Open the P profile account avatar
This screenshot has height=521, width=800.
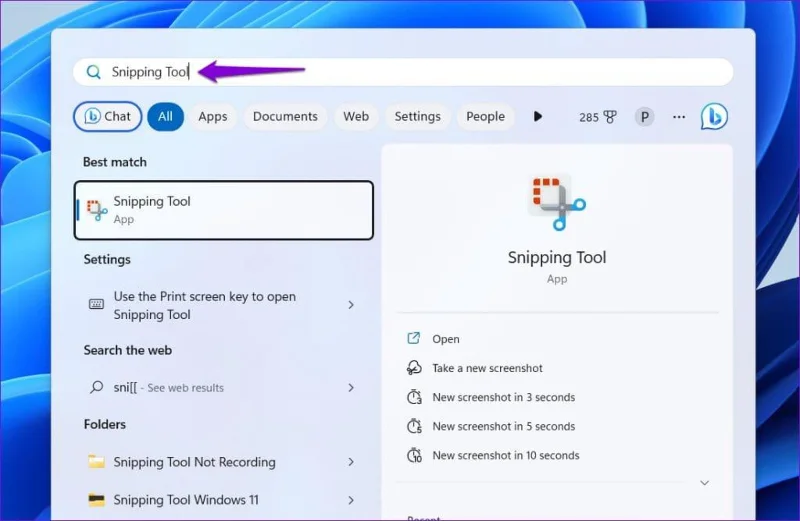click(x=644, y=117)
